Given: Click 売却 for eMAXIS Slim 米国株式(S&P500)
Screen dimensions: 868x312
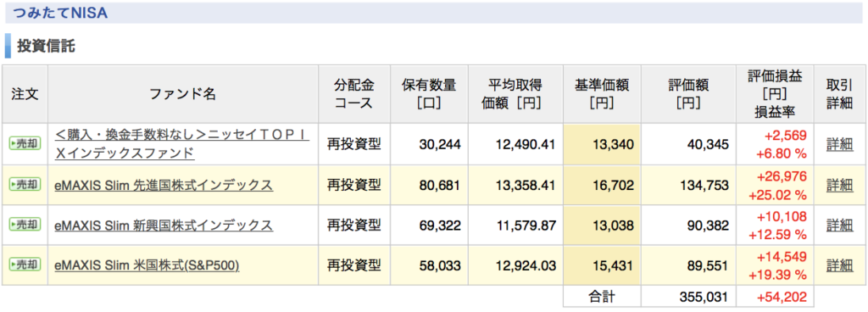Looking at the screenshot, I should pyautogui.click(x=25, y=265).
